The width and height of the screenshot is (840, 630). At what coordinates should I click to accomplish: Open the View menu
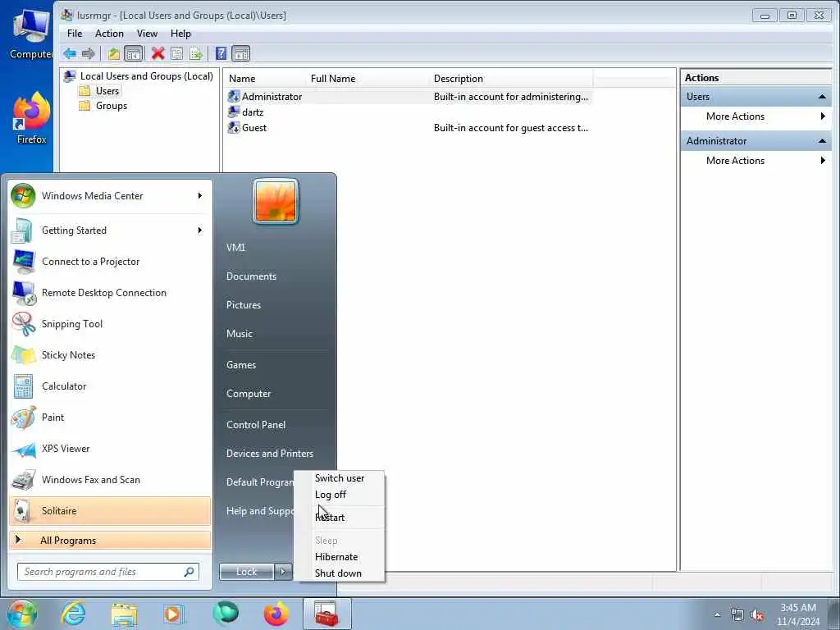click(147, 33)
